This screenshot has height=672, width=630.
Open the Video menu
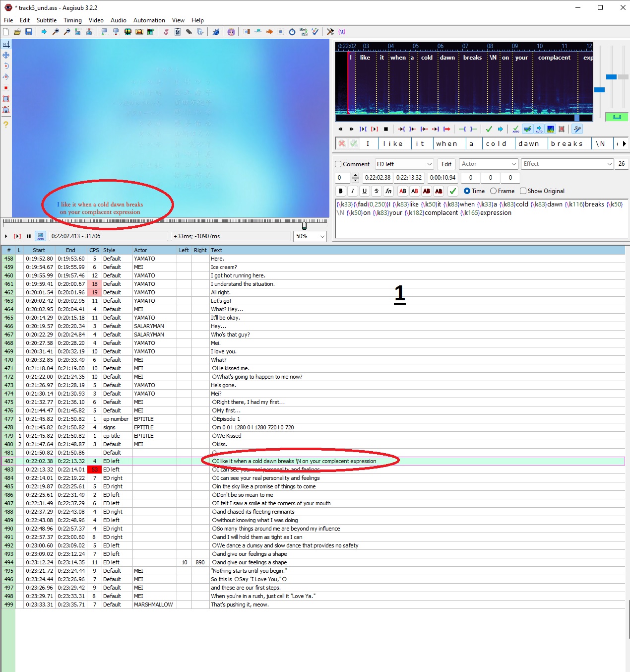point(96,20)
